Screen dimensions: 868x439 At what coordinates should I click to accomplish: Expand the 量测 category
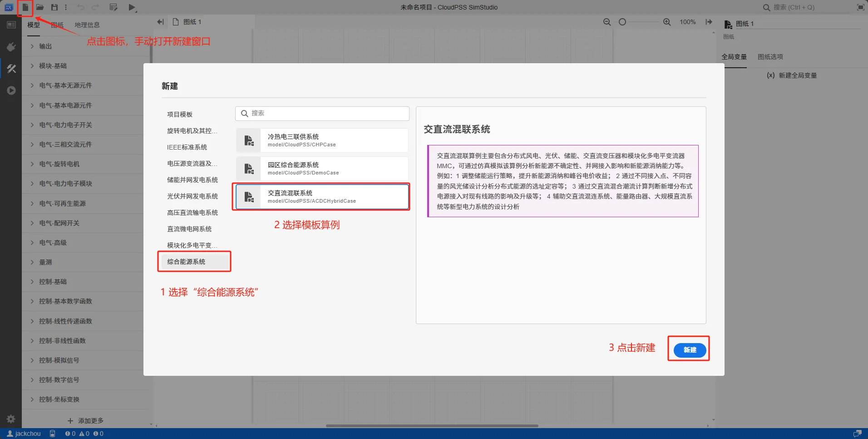point(85,262)
